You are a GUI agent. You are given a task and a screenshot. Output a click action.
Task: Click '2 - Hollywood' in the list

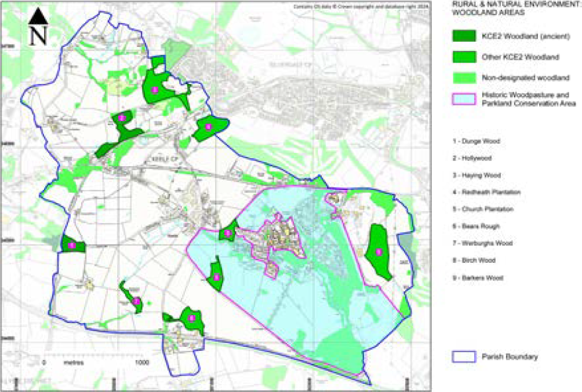point(472,158)
